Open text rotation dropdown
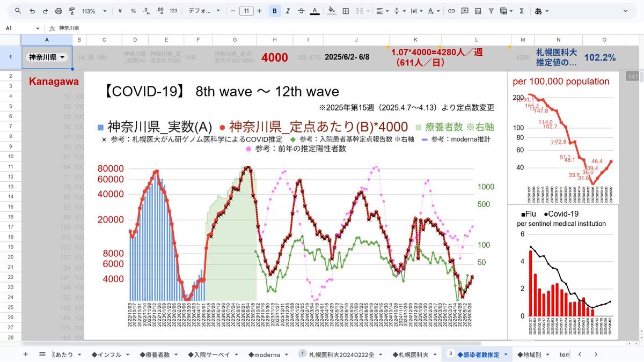Image resolution: width=644 pixels, height=362 pixels. pyautogui.click(x=433, y=11)
